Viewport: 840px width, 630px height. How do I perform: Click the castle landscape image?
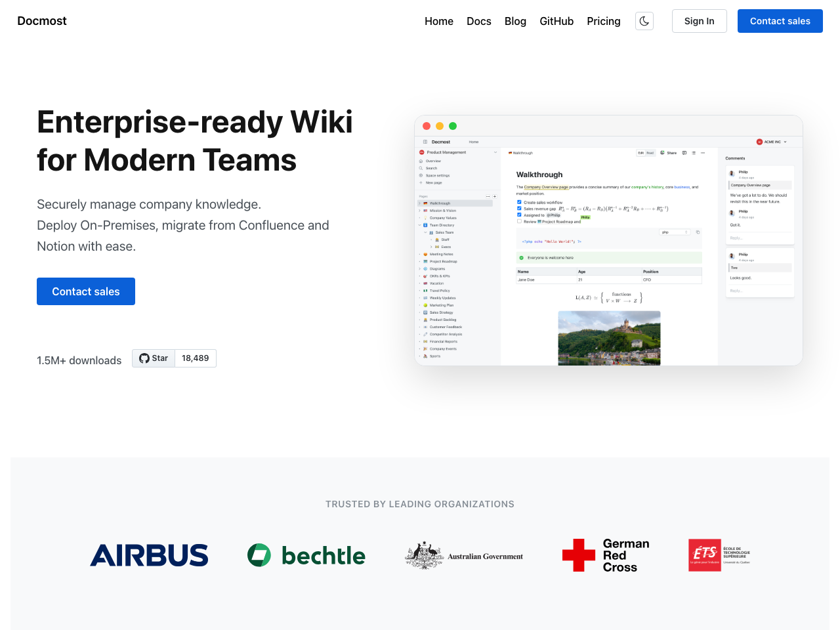point(609,337)
